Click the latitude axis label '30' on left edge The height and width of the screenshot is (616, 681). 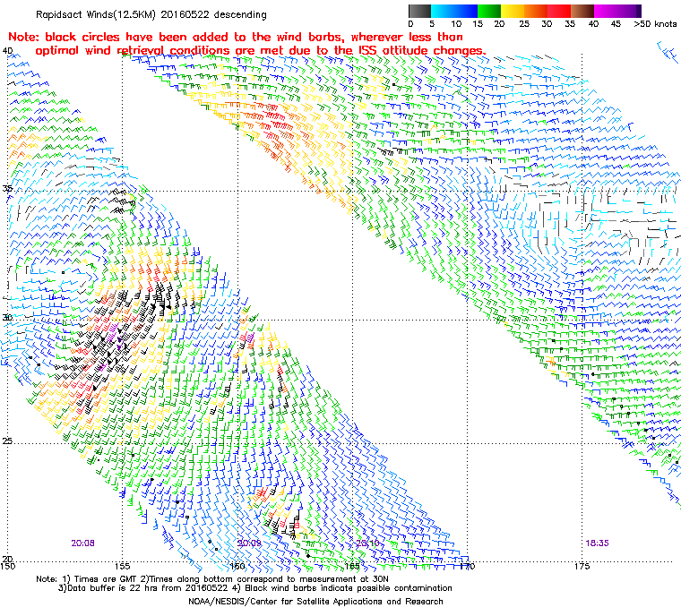7,317
